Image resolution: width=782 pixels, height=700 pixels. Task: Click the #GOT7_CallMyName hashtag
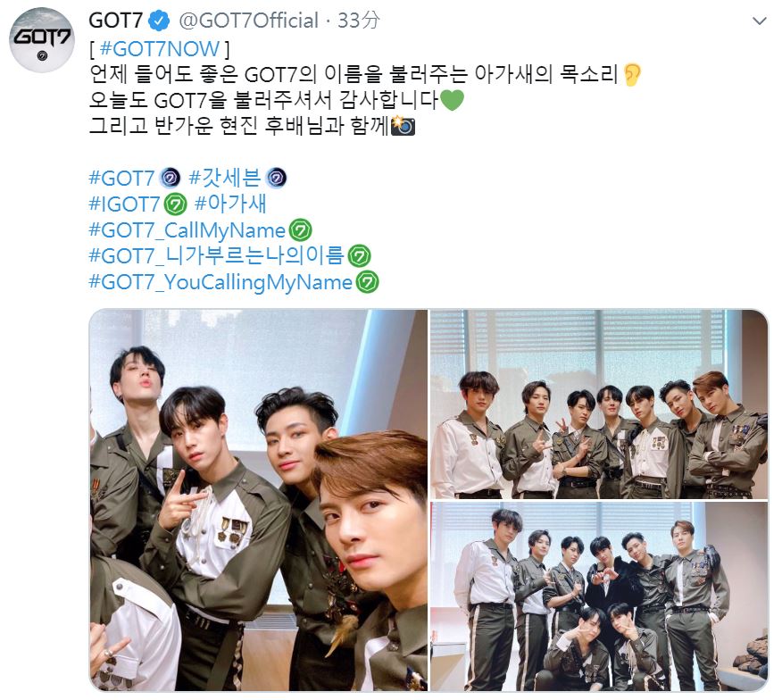[x=187, y=230]
